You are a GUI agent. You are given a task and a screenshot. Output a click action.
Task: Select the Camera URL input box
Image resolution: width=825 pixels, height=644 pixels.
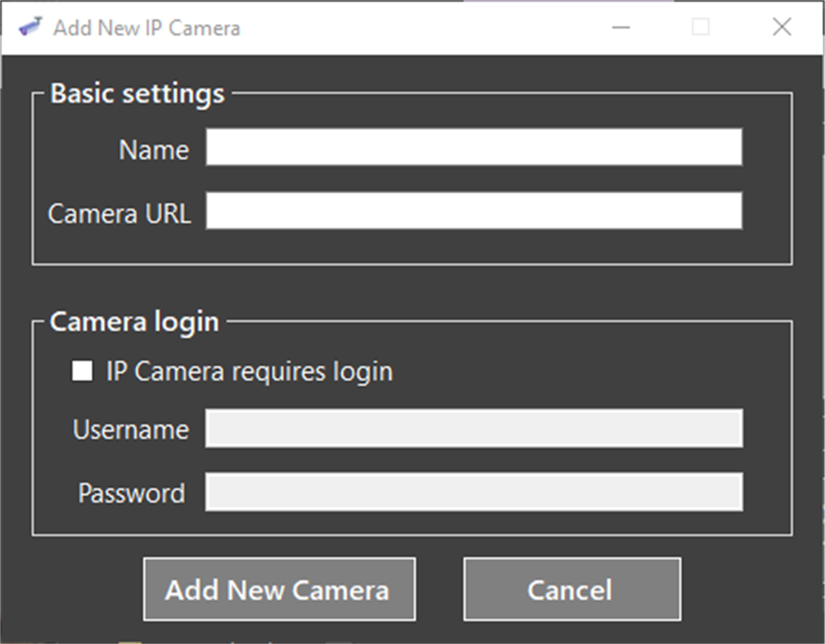pyautogui.click(x=473, y=211)
